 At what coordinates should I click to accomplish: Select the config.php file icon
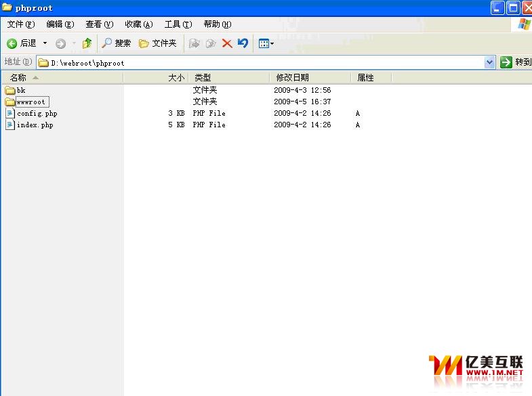[x=10, y=113]
